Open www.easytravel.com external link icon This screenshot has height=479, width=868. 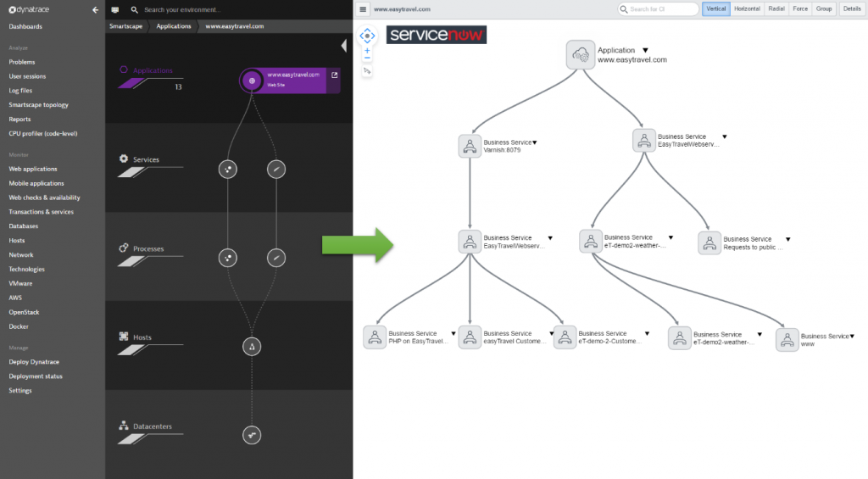pos(334,75)
